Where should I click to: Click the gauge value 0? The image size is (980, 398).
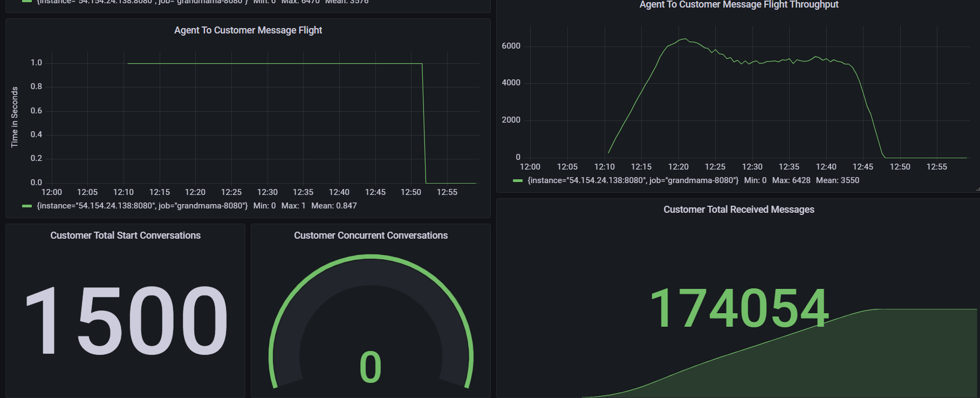point(371,368)
